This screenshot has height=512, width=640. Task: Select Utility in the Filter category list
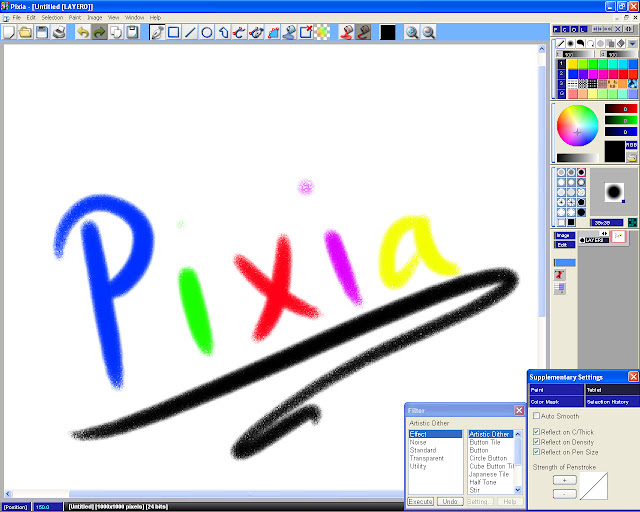(436, 466)
